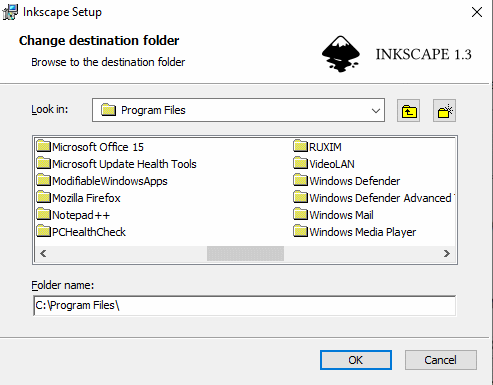Select the ModifiableWindowsApps folder icon
This screenshot has width=493, height=385.
[x=43, y=180]
